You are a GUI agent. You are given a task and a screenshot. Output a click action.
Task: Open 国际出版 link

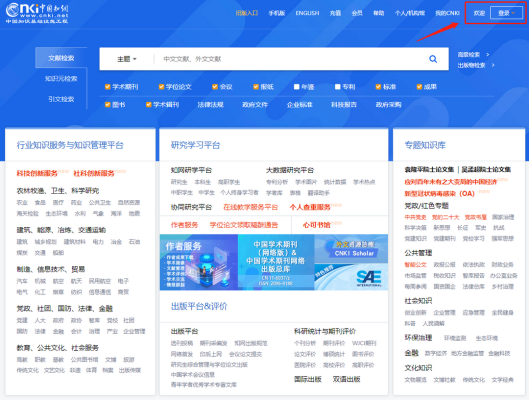point(308,379)
